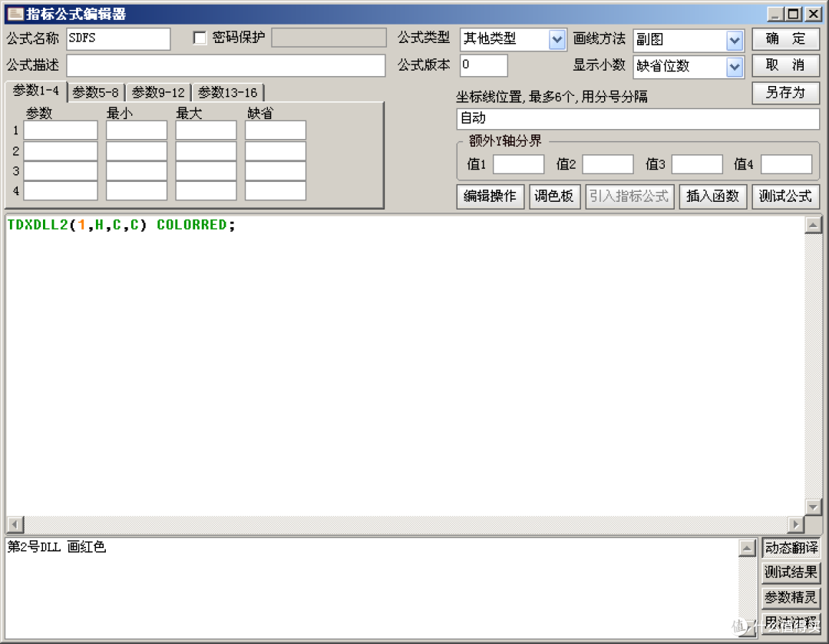Click the 公式描述 input field

(226, 65)
